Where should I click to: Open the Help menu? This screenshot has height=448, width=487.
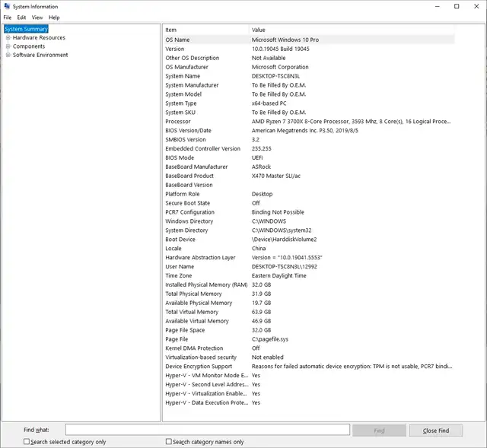[x=54, y=17]
